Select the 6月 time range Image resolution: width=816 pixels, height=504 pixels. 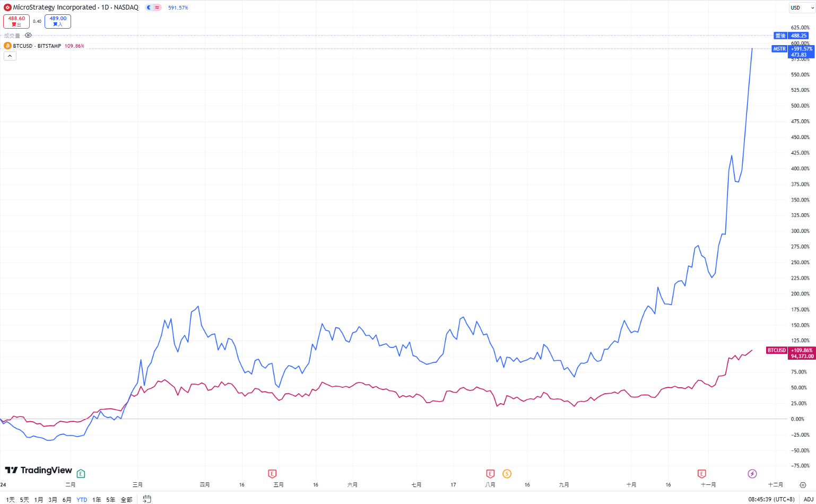pyautogui.click(x=67, y=500)
